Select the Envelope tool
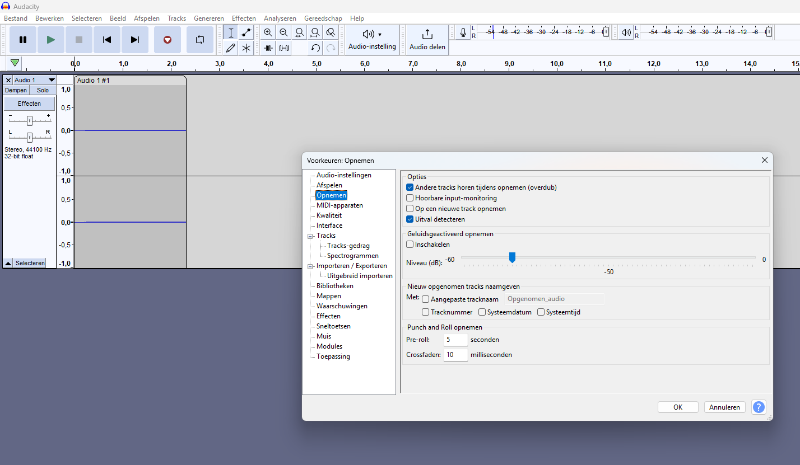The image size is (800, 465). pos(246,32)
